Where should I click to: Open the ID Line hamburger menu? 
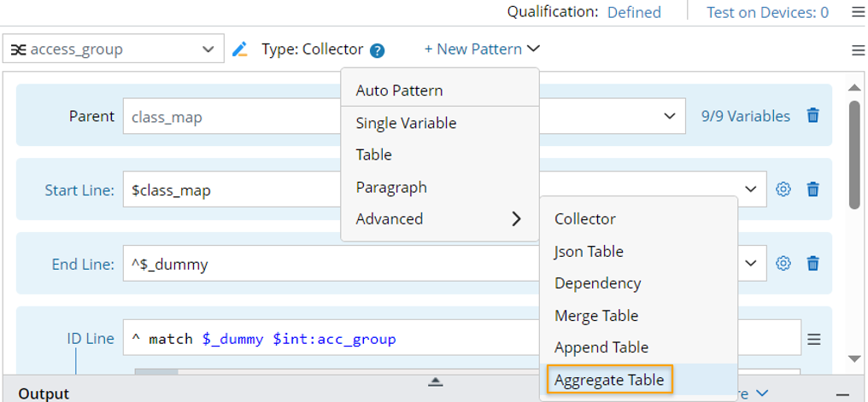[x=814, y=339]
